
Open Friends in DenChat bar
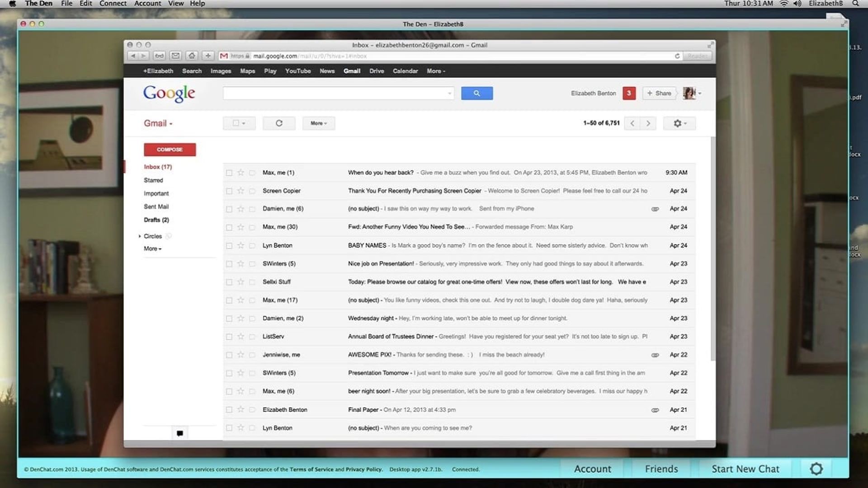(x=661, y=469)
